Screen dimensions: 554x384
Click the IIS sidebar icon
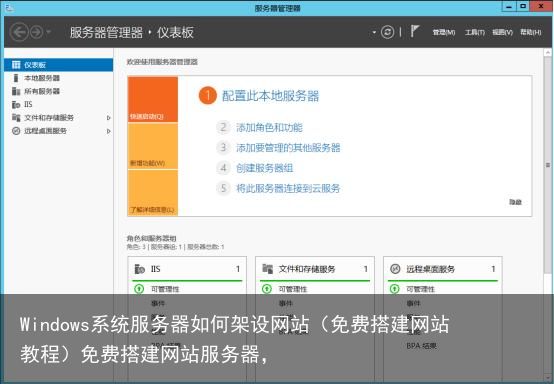click(x=16, y=105)
